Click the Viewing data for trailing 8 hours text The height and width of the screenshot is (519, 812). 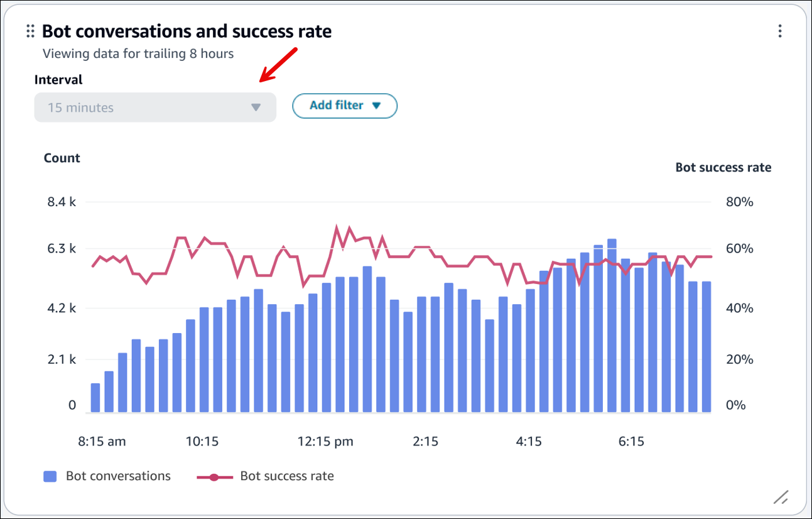pyautogui.click(x=138, y=53)
